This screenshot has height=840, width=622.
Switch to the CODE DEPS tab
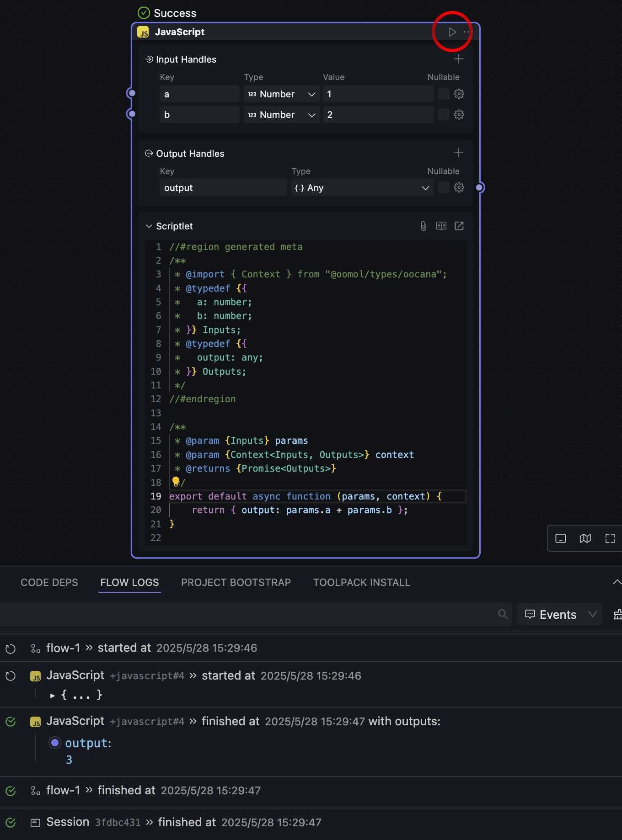49,583
